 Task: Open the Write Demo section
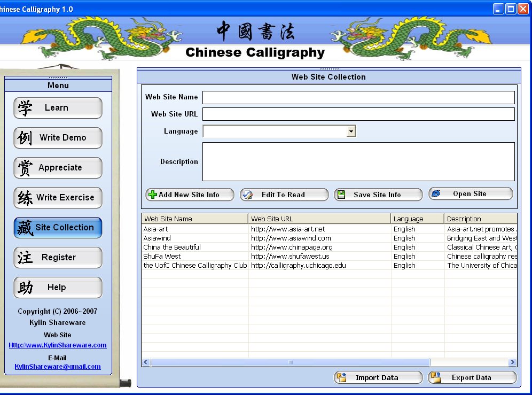click(x=58, y=138)
